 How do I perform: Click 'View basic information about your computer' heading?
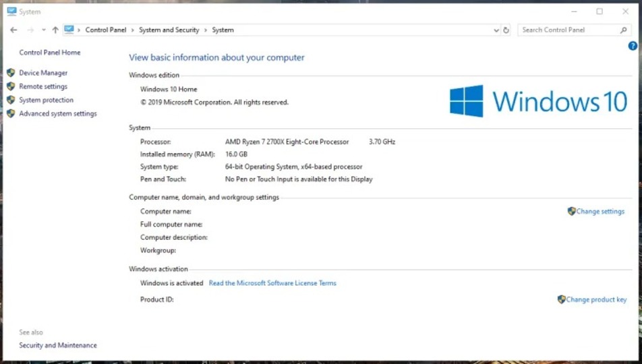[216, 57]
